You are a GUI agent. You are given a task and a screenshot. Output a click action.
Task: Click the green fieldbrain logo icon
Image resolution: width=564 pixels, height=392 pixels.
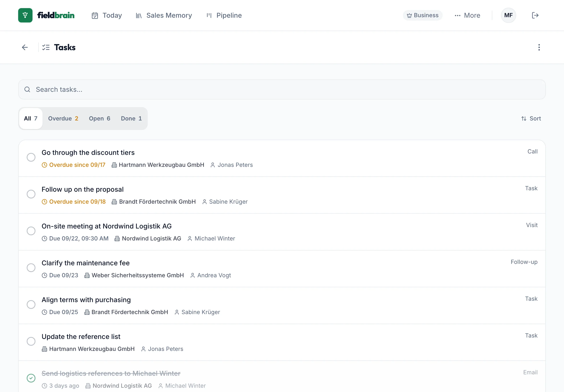(25, 15)
